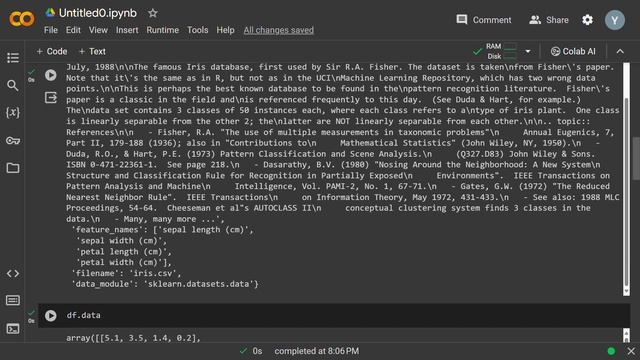This screenshot has width=640, height=360.
Task: Open the Y account avatar
Action: (615, 20)
